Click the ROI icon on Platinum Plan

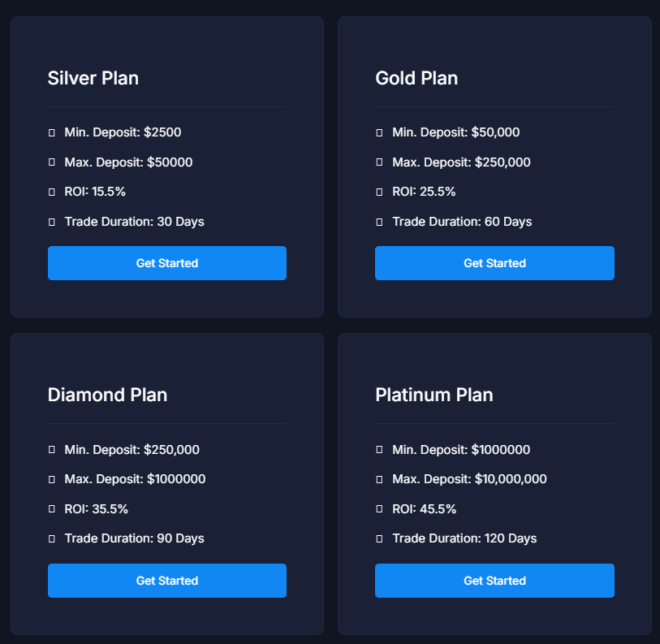click(x=377, y=509)
